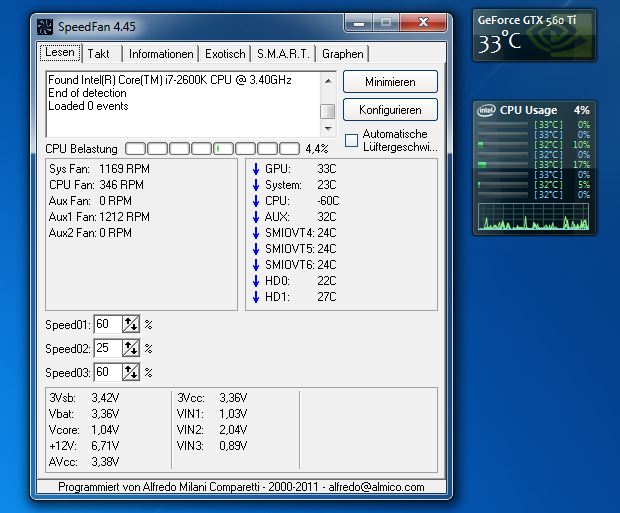Switch to the Exotisch tab
The image size is (620, 513).
click(x=225, y=54)
